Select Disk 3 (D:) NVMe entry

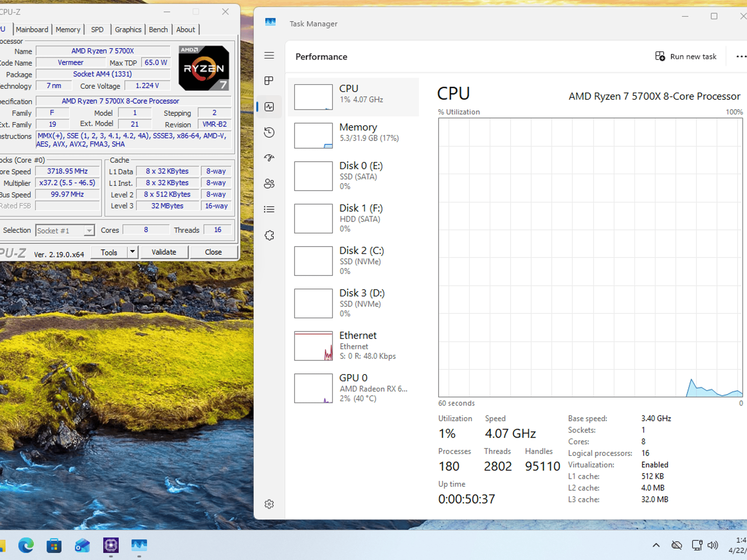353,303
